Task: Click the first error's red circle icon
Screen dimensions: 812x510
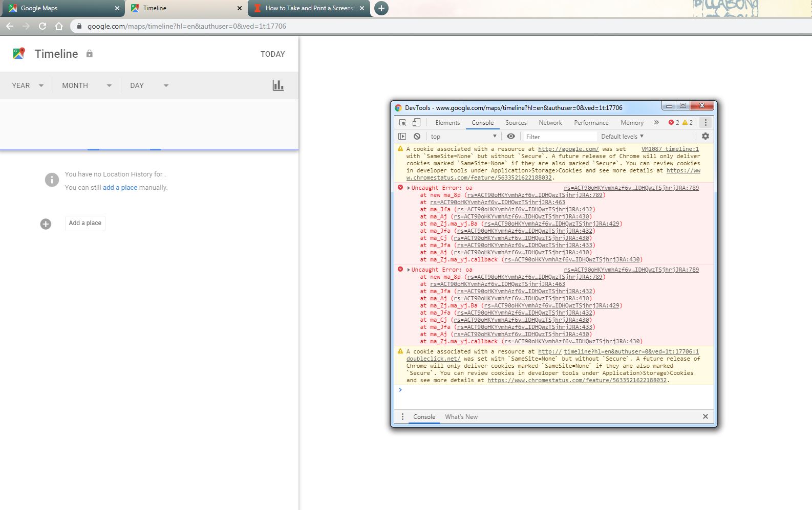Action: point(400,188)
